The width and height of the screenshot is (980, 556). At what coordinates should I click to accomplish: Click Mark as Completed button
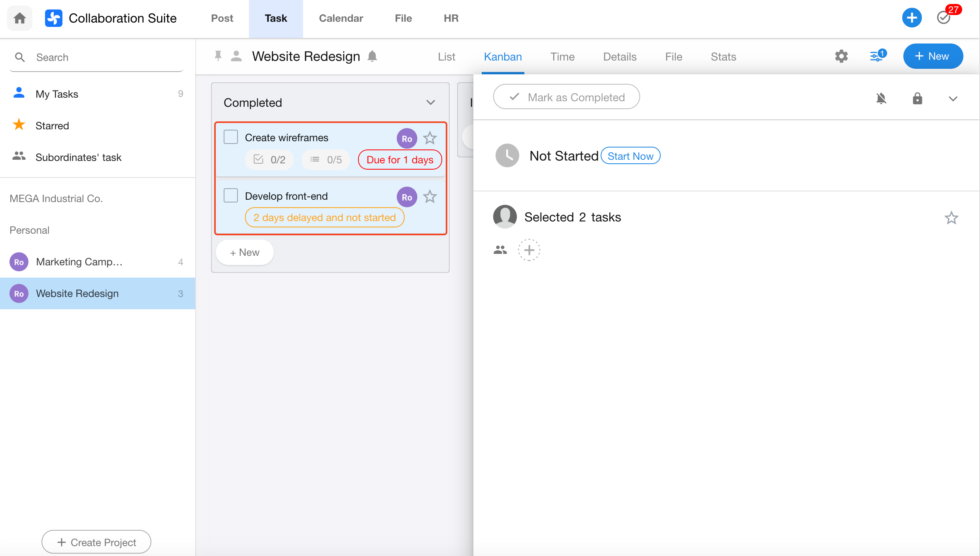[566, 97]
